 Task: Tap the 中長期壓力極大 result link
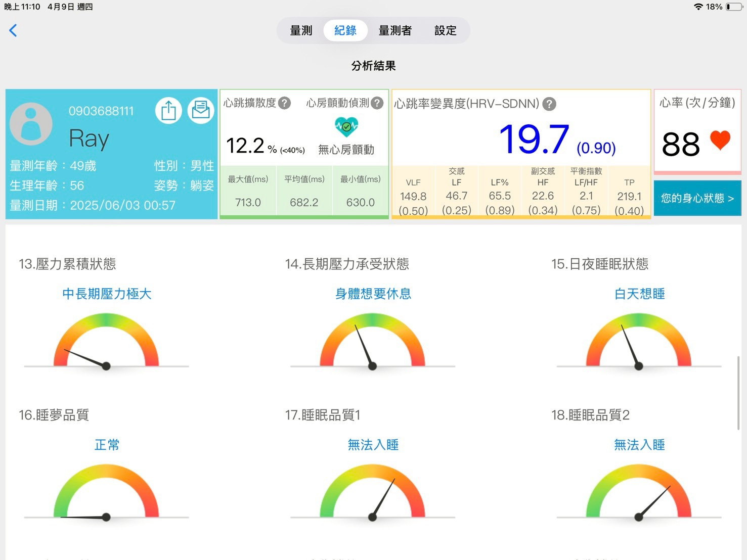[x=107, y=294]
